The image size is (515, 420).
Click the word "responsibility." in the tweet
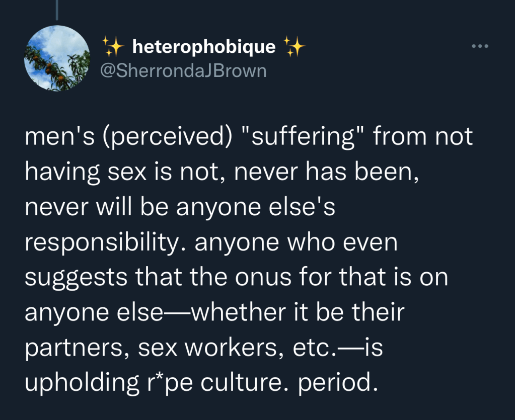tap(106, 243)
